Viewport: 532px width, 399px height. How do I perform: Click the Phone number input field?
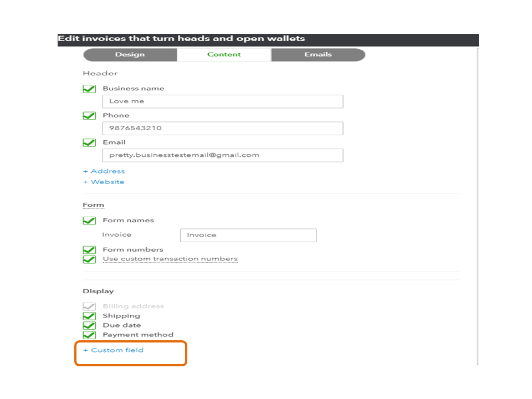pyautogui.click(x=223, y=128)
